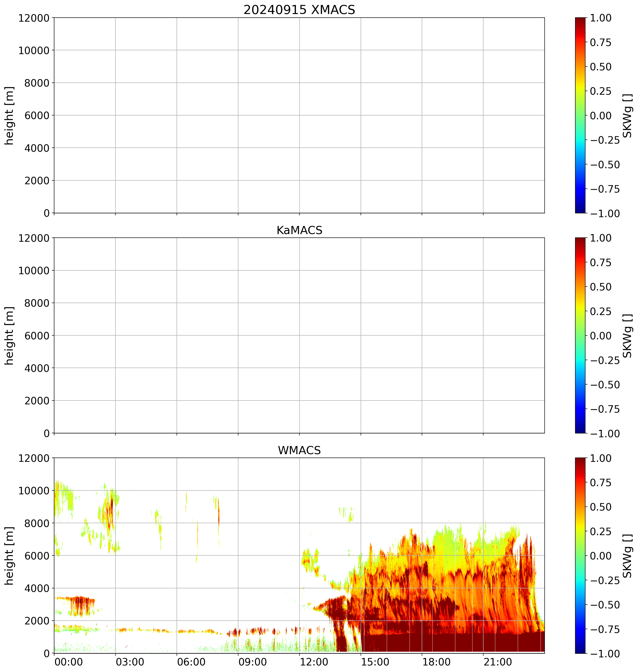The width and height of the screenshot is (638, 672).
Task: Click the empty KaMACS plot area
Action: click(299, 335)
